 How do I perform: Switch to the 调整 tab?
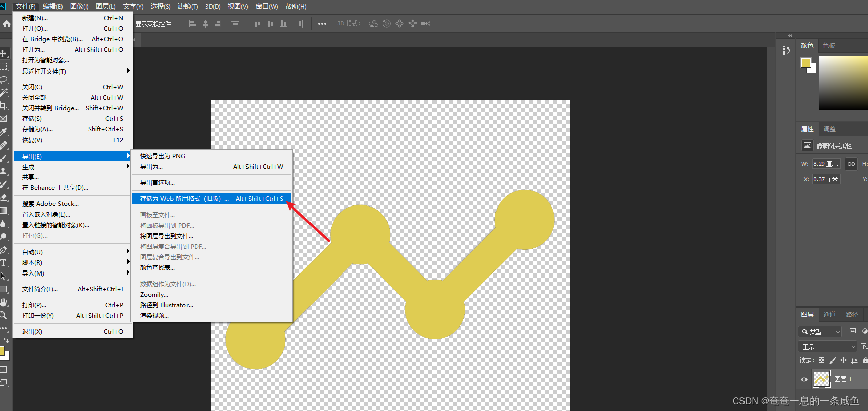pos(829,129)
